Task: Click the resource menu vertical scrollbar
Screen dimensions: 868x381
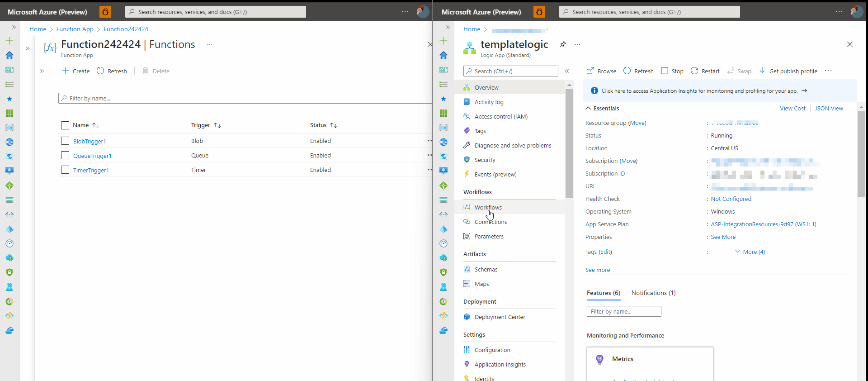Action: (x=569, y=143)
